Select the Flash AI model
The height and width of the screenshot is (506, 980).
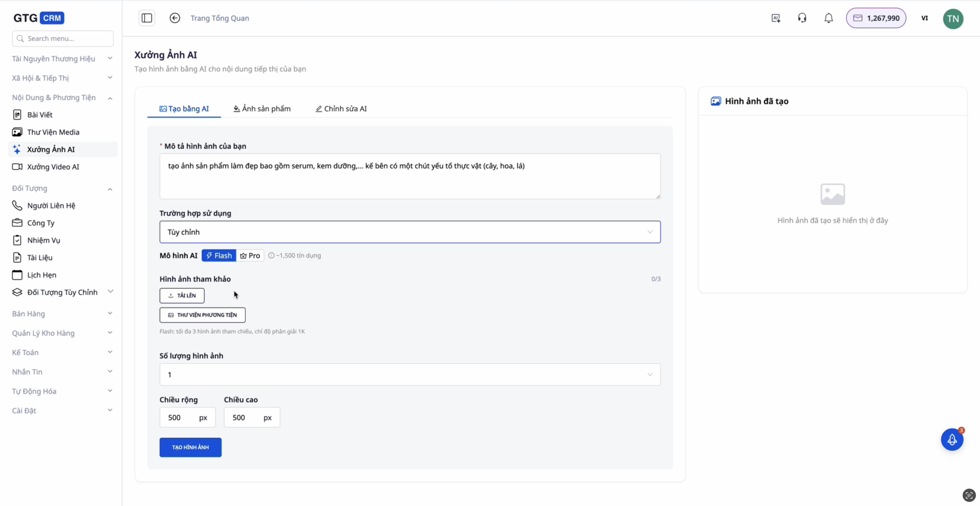(x=219, y=256)
